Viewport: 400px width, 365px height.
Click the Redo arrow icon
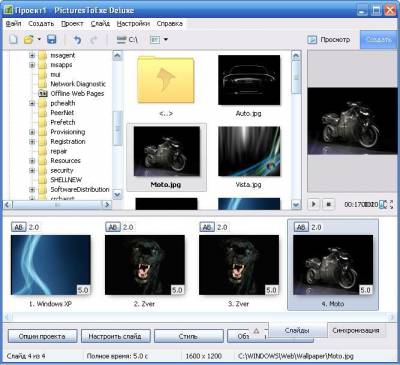pos(94,40)
